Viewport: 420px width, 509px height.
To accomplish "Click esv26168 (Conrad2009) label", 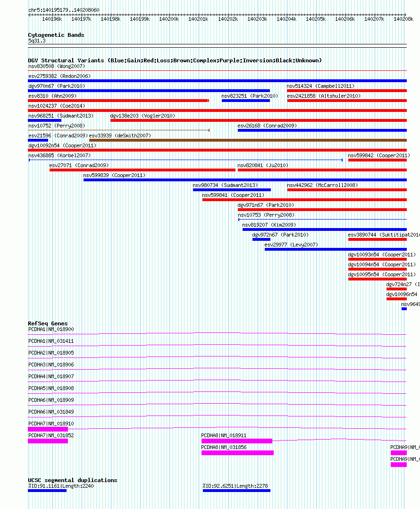I will pyautogui.click(x=267, y=126).
